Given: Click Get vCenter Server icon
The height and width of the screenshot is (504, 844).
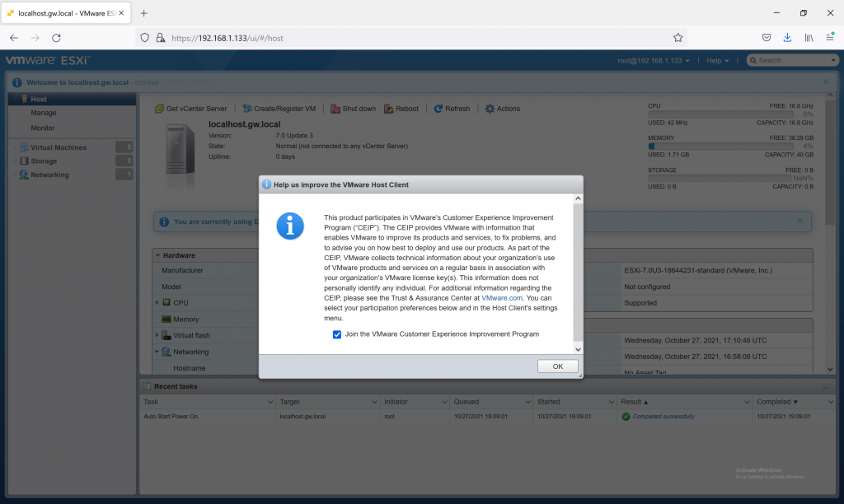Looking at the screenshot, I should (x=159, y=109).
